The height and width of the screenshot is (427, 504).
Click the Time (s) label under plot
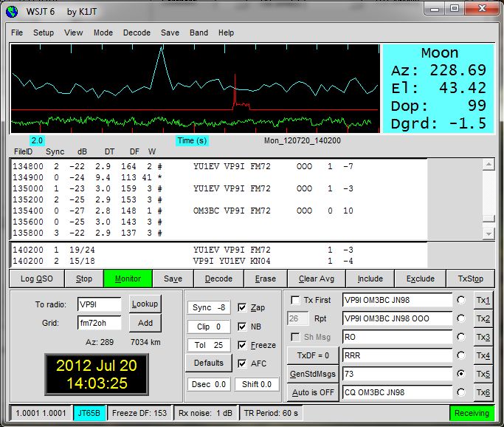192,140
